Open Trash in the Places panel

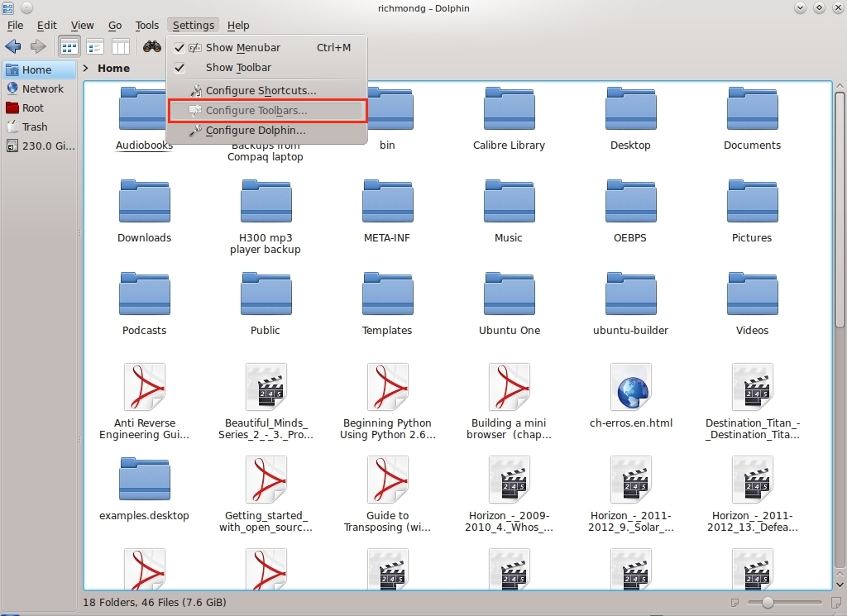pos(35,127)
